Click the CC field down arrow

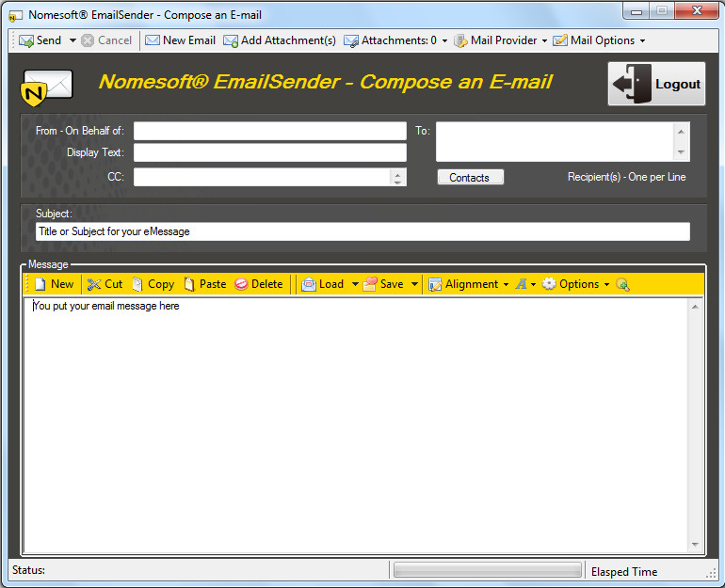click(x=397, y=182)
